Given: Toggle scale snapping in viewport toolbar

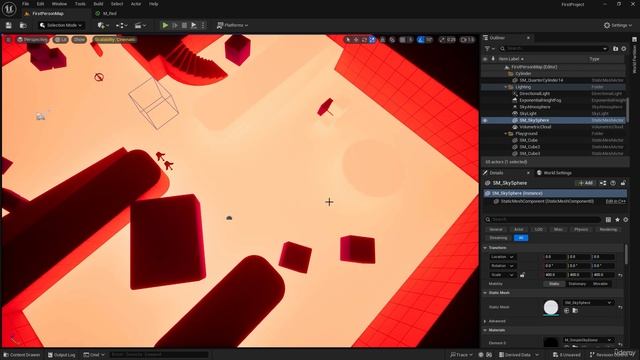Looking at the screenshot, I should (442, 40).
